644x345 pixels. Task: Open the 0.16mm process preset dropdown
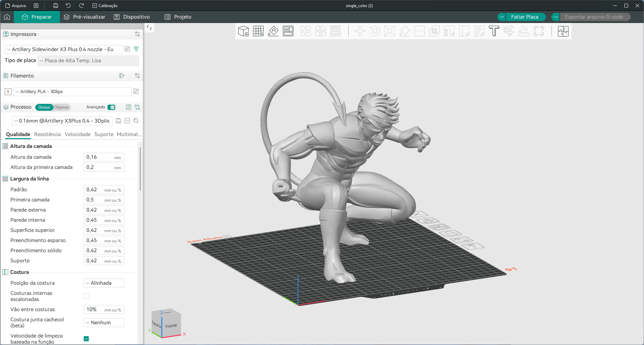click(62, 121)
